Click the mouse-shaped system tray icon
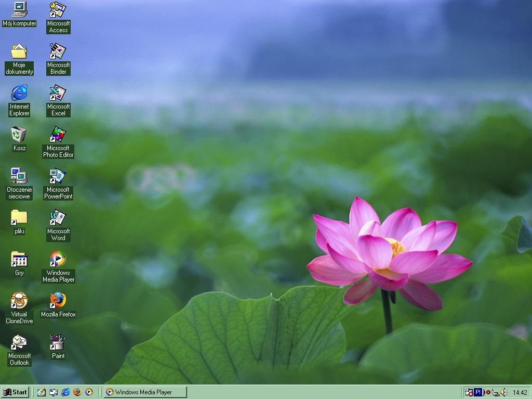This screenshot has height=399, width=532. click(495, 393)
